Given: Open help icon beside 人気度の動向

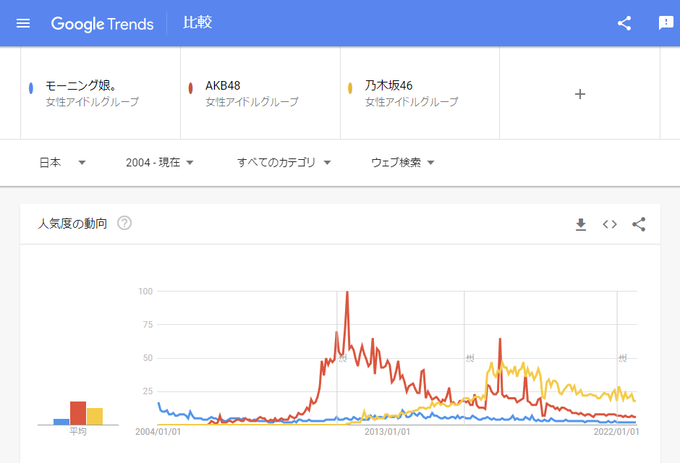Looking at the screenshot, I should [125, 223].
